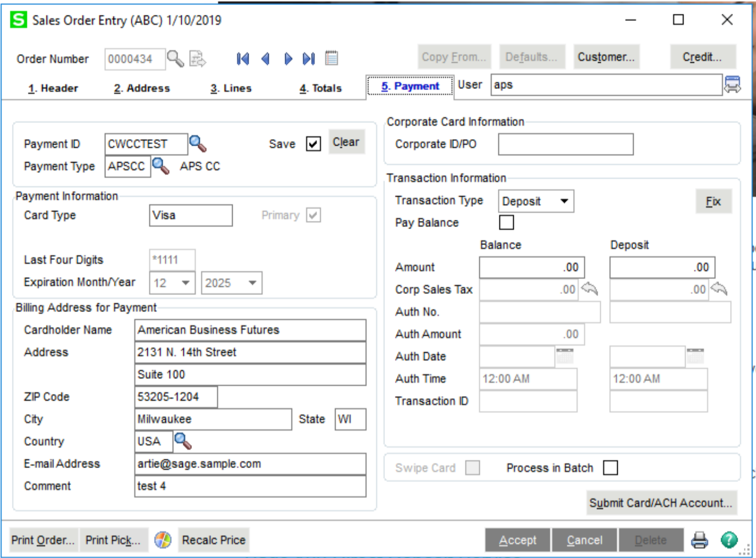Click the undo arrow beside Corp Sales Tax

[x=589, y=289]
